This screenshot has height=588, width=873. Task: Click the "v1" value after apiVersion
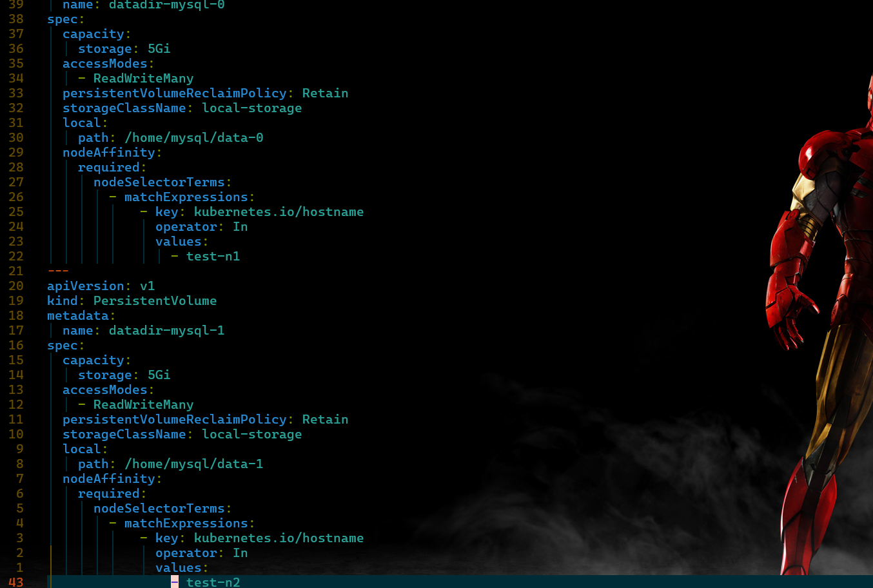[148, 286]
